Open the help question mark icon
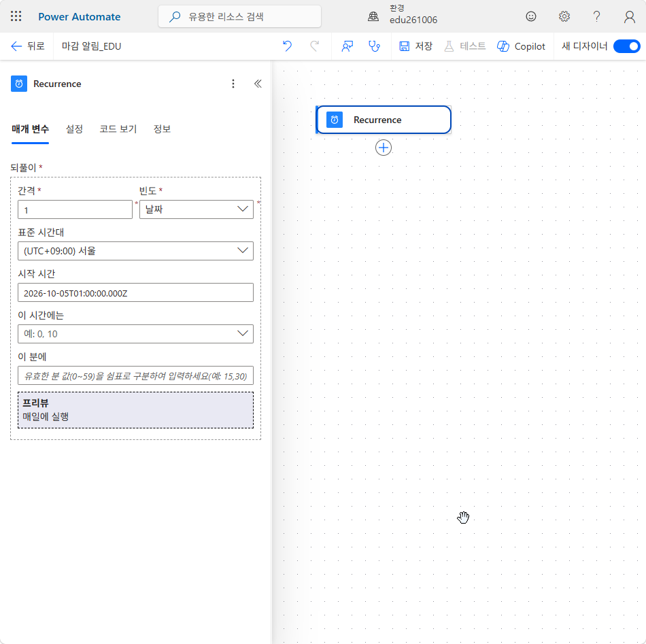This screenshot has height=644, width=646. point(596,16)
